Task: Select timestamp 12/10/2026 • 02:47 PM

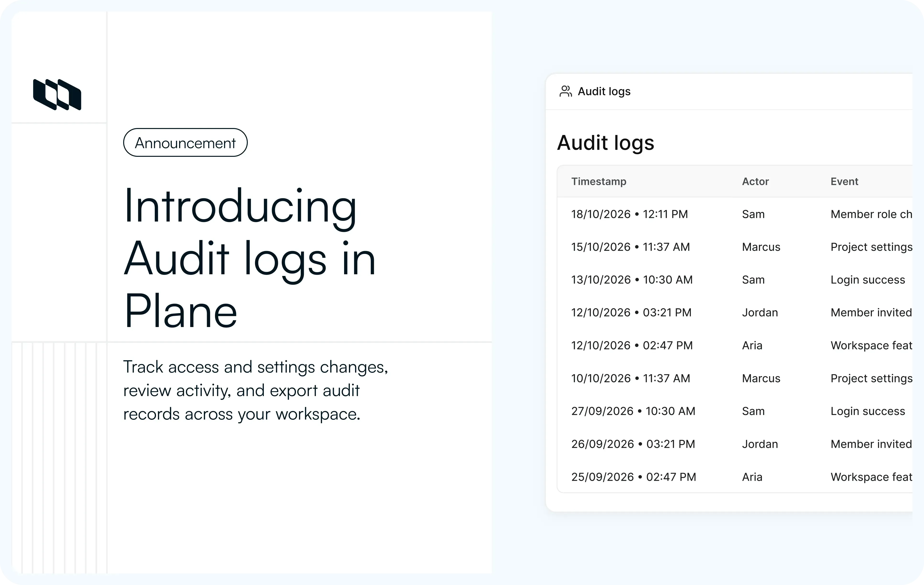Action: [x=632, y=345]
